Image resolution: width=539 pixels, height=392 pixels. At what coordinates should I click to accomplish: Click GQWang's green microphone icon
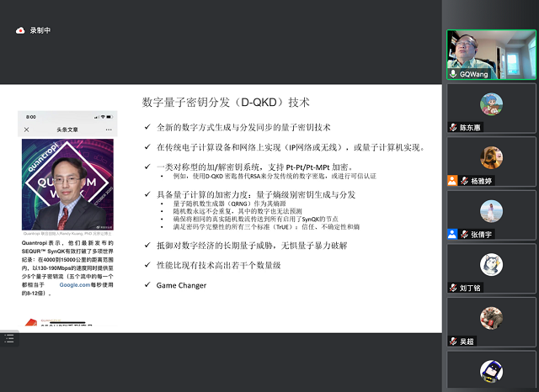coord(453,74)
